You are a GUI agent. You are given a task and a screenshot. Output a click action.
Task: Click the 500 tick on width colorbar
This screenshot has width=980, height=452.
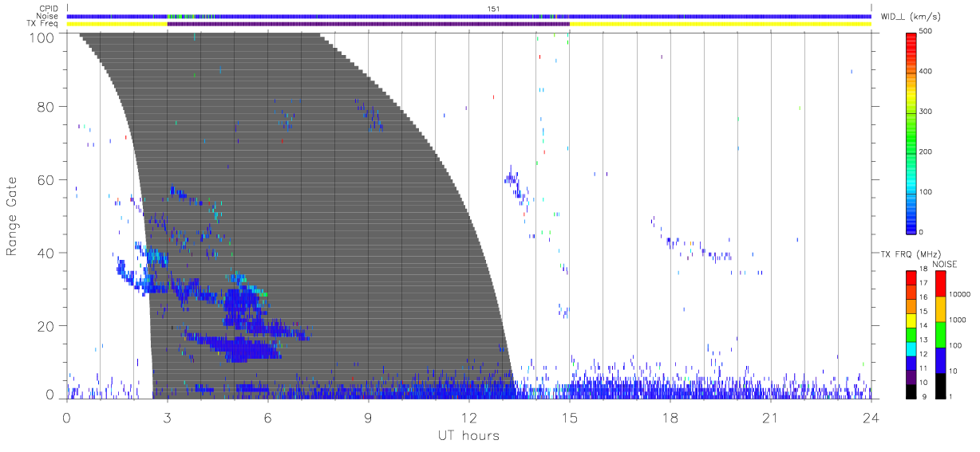click(927, 31)
